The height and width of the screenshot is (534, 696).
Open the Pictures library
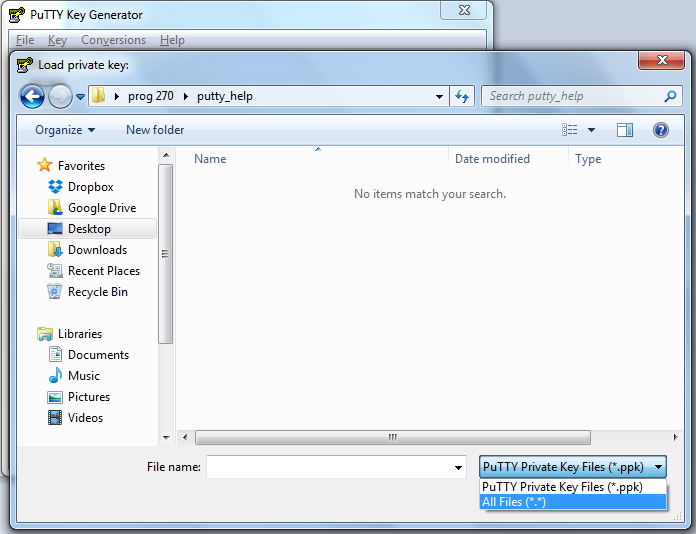pos(89,397)
